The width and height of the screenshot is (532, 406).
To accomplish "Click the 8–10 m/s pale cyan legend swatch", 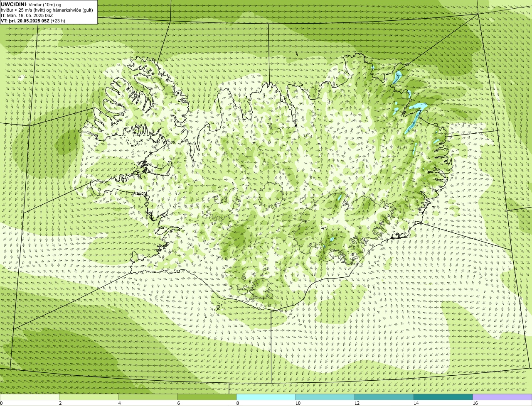I will (x=266, y=397).
